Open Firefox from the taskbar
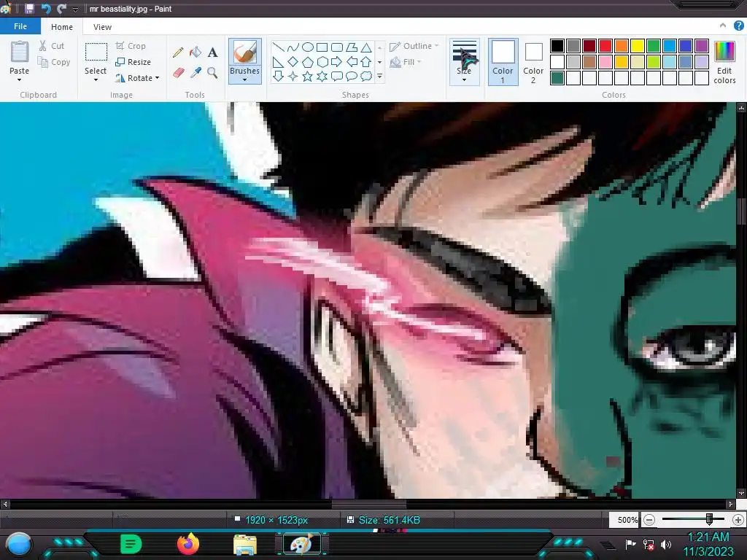This screenshot has height=560, width=747. [188, 544]
